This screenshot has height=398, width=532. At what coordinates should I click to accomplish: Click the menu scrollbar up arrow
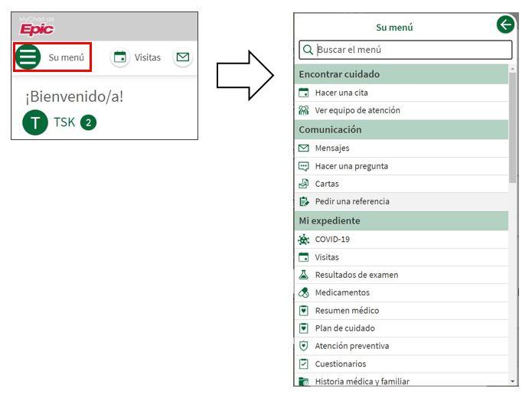pos(512,69)
